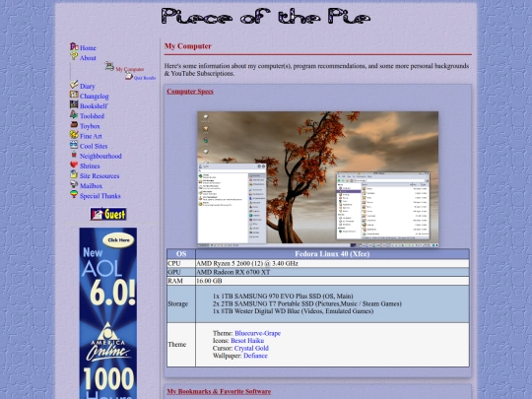
Task: Click the OS header cell in table
Action: click(x=181, y=254)
